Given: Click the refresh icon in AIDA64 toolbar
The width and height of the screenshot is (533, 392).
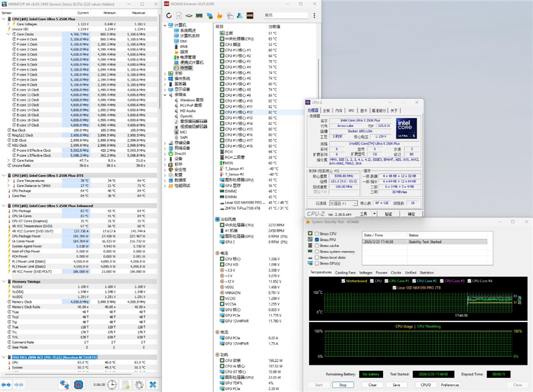Looking at the screenshot, I should [x=169, y=15].
